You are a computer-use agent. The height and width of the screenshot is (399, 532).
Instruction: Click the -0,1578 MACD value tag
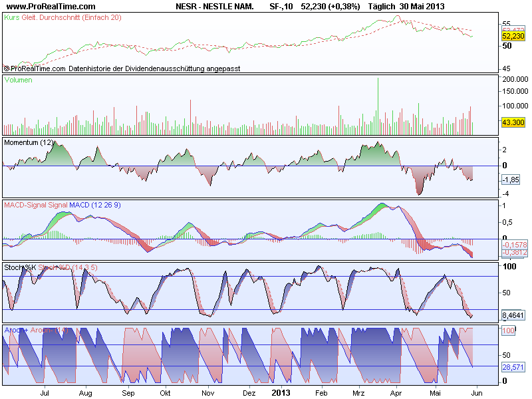click(x=515, y=245)
